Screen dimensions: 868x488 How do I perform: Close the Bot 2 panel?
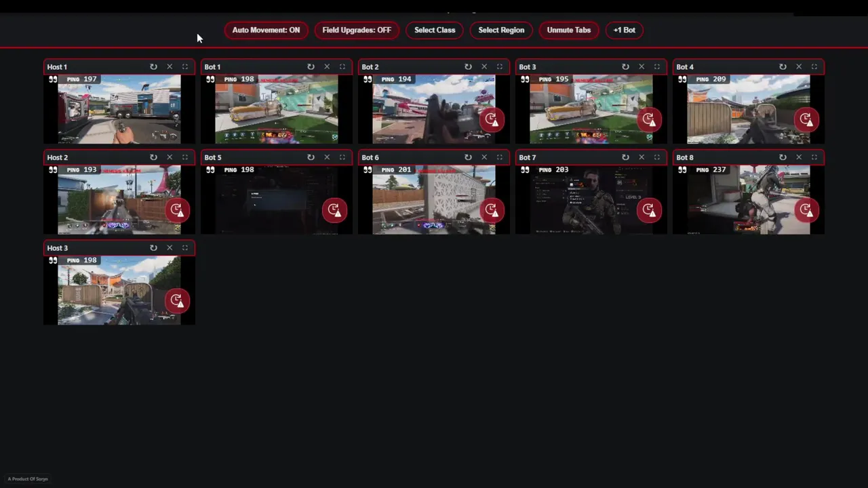pyautogui.click(x=484, y=67)
